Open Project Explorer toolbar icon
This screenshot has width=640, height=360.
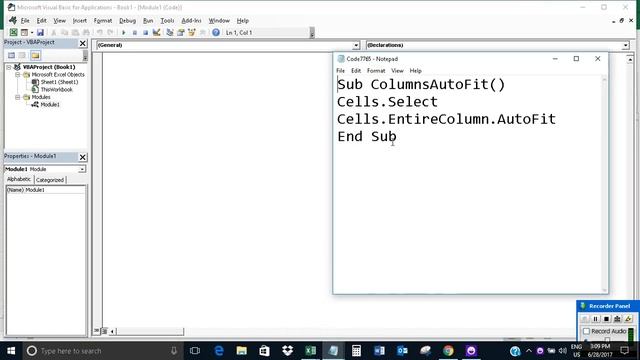click(x=170, y=32)
